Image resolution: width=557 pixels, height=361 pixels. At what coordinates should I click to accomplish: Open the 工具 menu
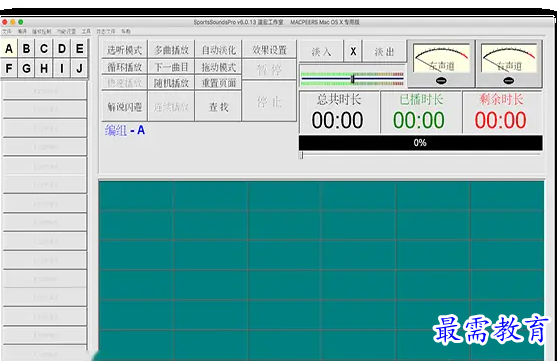(86, 32)
